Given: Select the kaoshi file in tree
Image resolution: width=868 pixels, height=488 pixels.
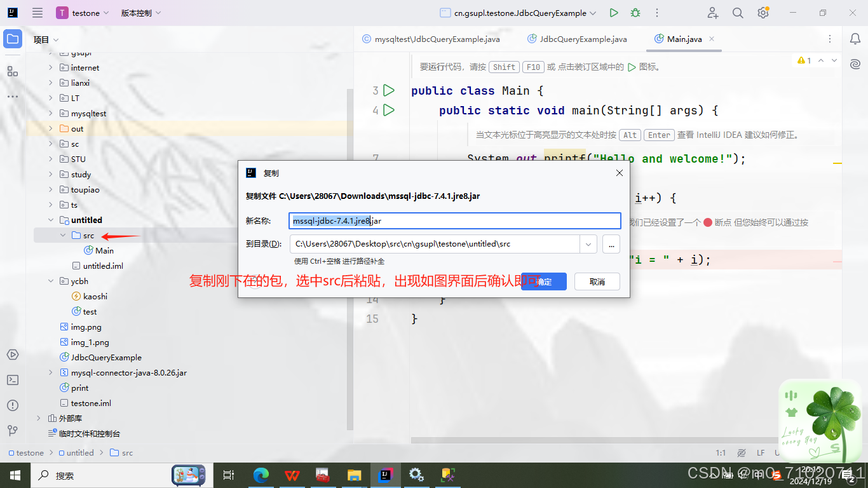Looking at the screenshot, I should point(89,296).
